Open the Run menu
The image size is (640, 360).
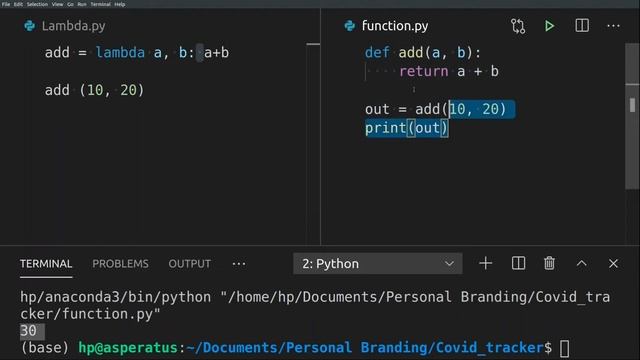(82, 4)
